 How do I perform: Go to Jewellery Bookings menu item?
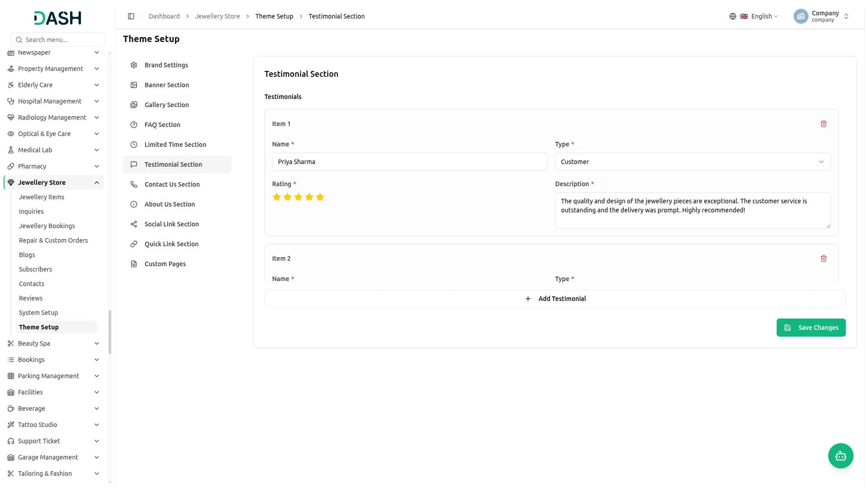point(47,226)
